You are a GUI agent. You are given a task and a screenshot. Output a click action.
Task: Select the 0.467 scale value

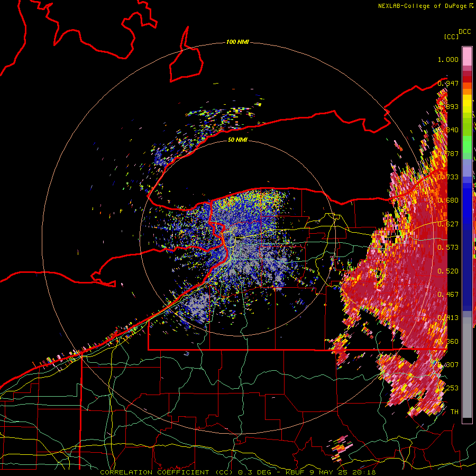448,295
